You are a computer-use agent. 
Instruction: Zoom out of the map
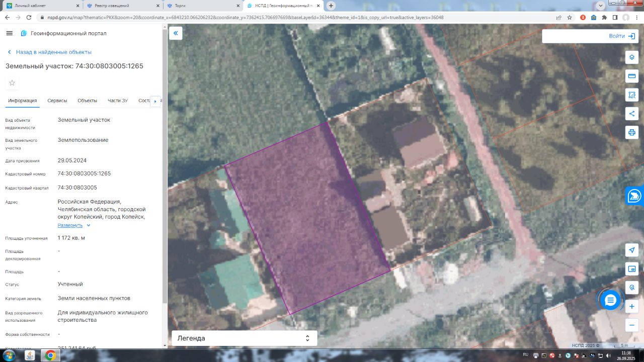point(632,325)
